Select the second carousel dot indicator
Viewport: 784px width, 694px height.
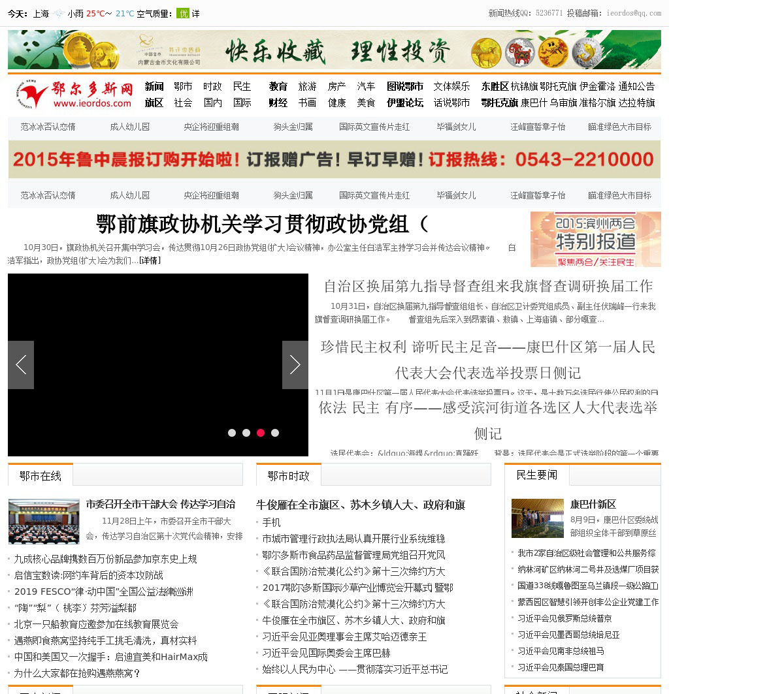(x=246, y=433)
